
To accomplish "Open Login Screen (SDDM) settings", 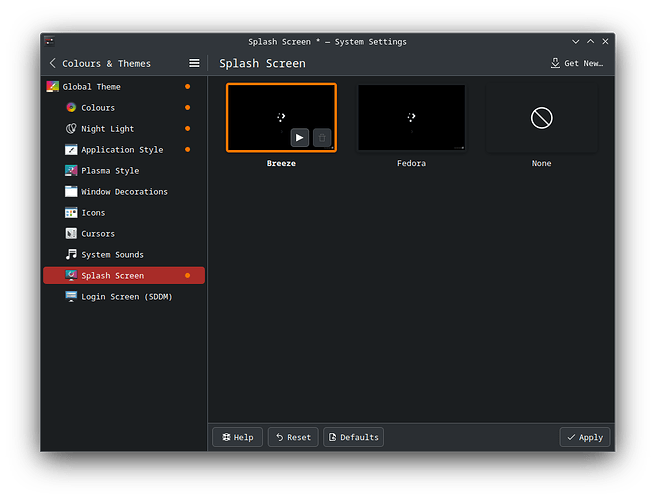I will [124, 296].
